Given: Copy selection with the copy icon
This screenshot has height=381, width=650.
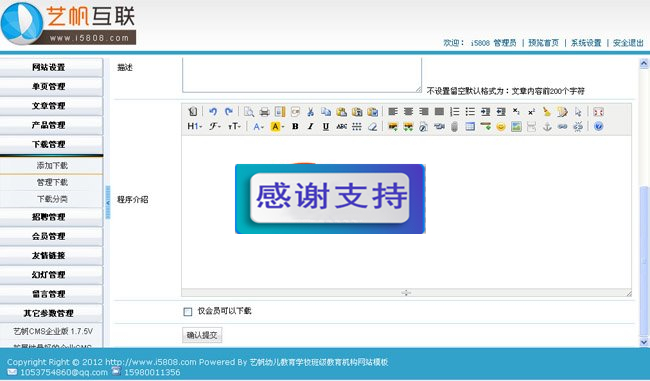Looking at the screenshot, I should 326,112.
